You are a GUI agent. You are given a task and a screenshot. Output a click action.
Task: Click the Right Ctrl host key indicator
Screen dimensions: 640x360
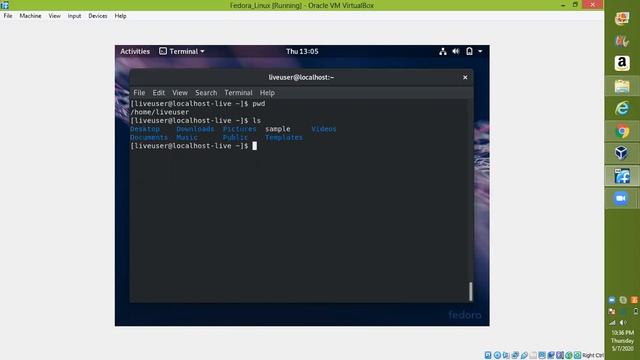pyautogui.click(x=593, y=355)
